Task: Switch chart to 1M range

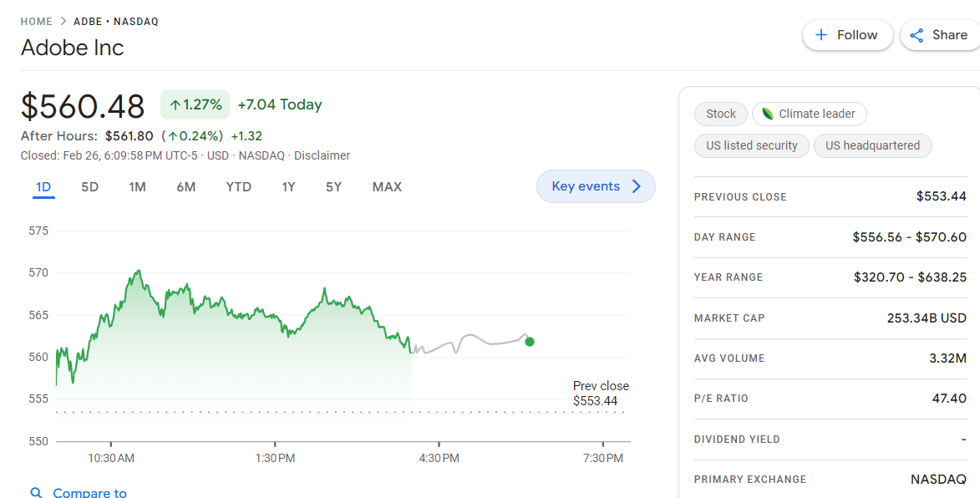Action: (138, 187)
